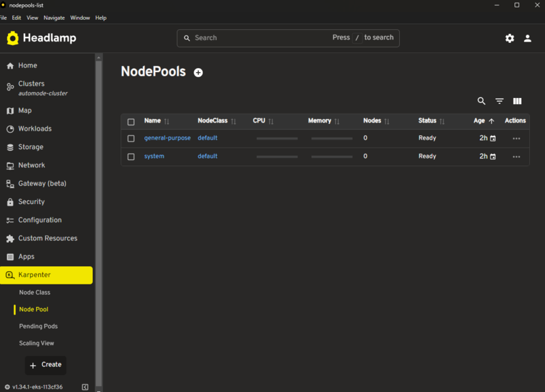Click calendar icon in general-purpose age cell

coord(493,139)
